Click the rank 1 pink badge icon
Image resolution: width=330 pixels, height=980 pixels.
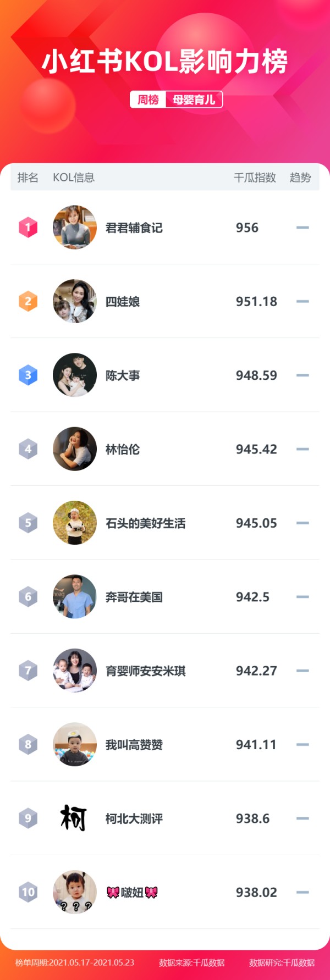[x=28, y=228]
